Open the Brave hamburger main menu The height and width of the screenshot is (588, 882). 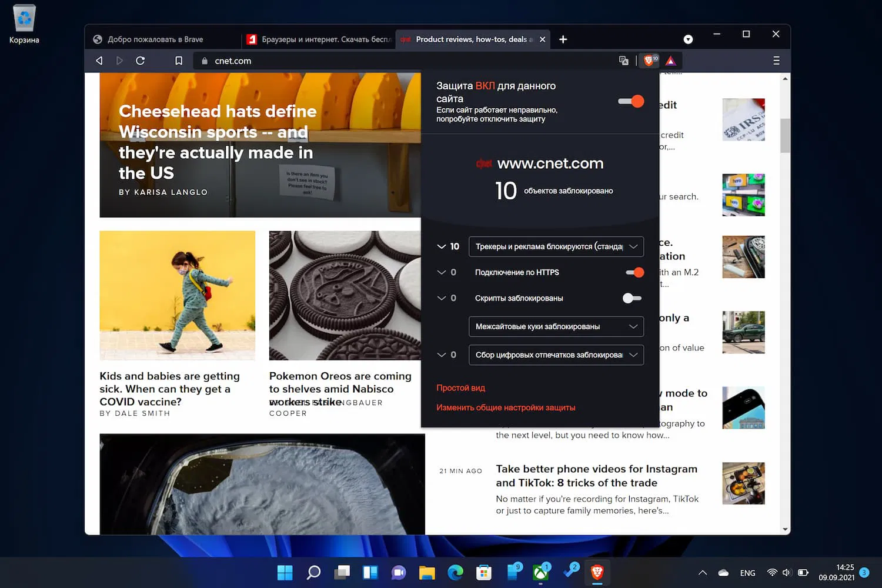(x=776, y=61)
